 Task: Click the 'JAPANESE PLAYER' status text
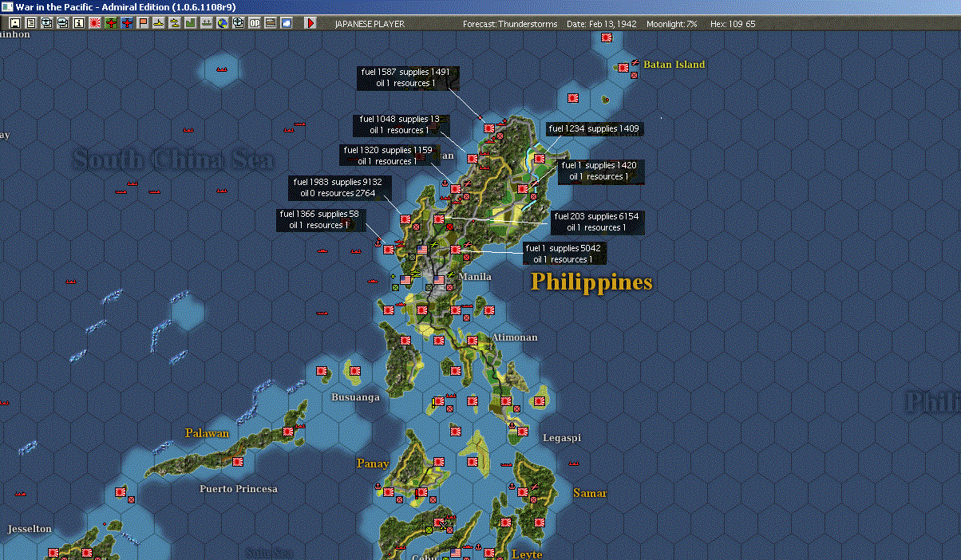pyautogui.click(x=370, y=24)
